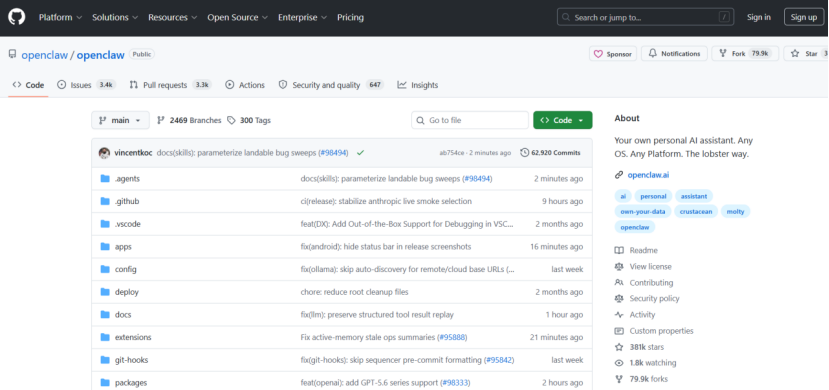The height and width of the screenshot is (390, 829).
Task: Switch to the Pull requests tab
Action: pos(170,85)
